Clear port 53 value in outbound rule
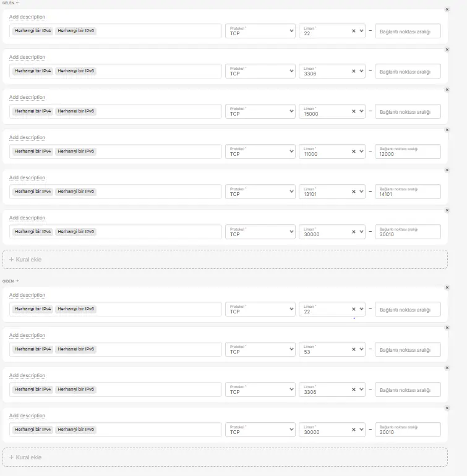 click(x=354, y=349)
